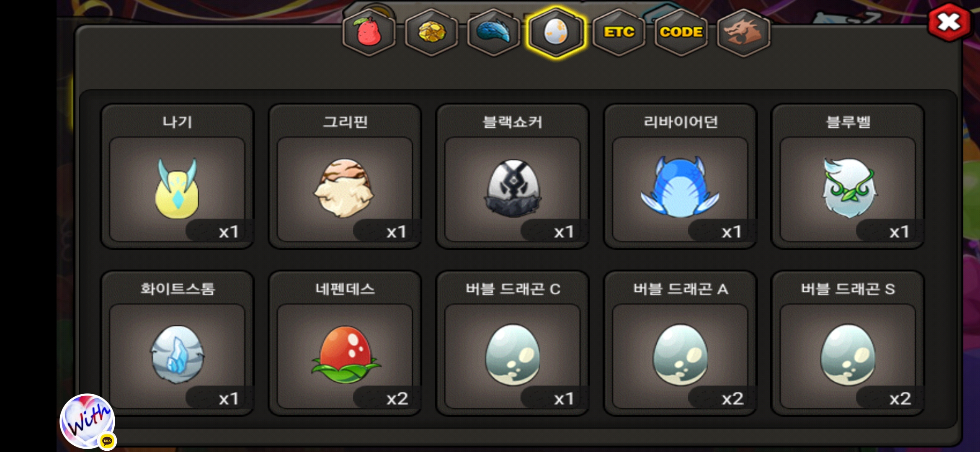Switch to the gold nugget tab
This screenshot has height=452, width=980.
point(431,32)
